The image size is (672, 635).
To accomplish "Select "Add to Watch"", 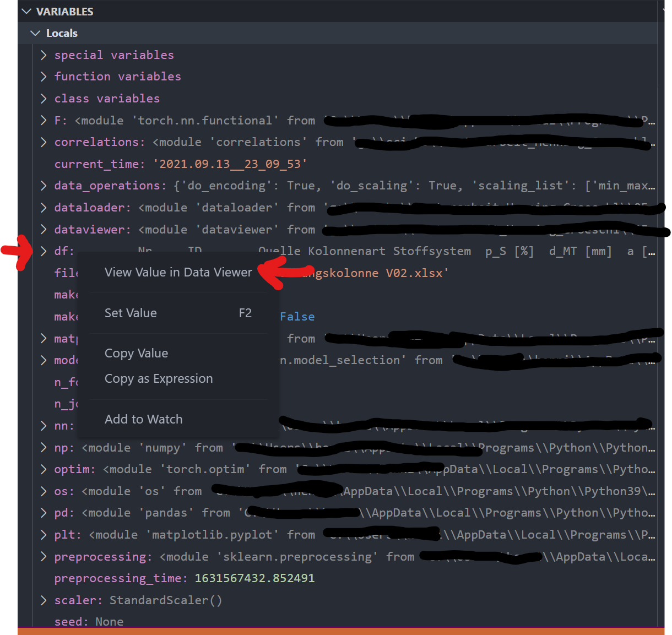I will coord(143,419).
